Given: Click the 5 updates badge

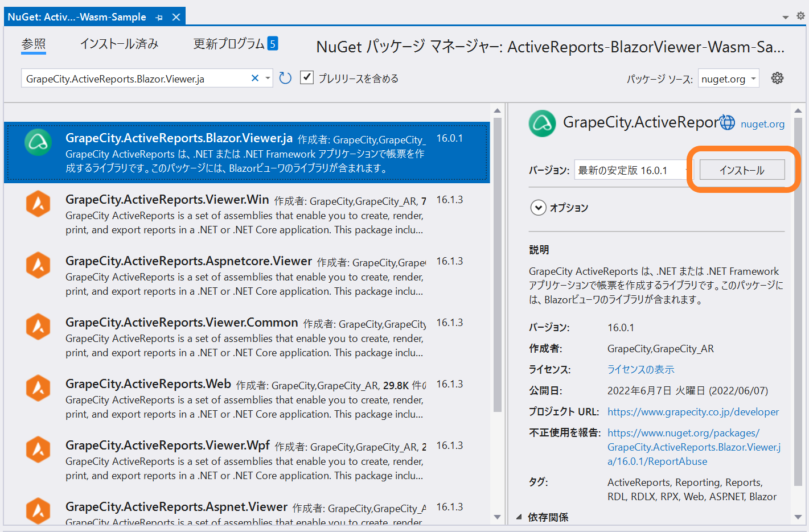Looking at the screenshot, I should coord(273,43).
